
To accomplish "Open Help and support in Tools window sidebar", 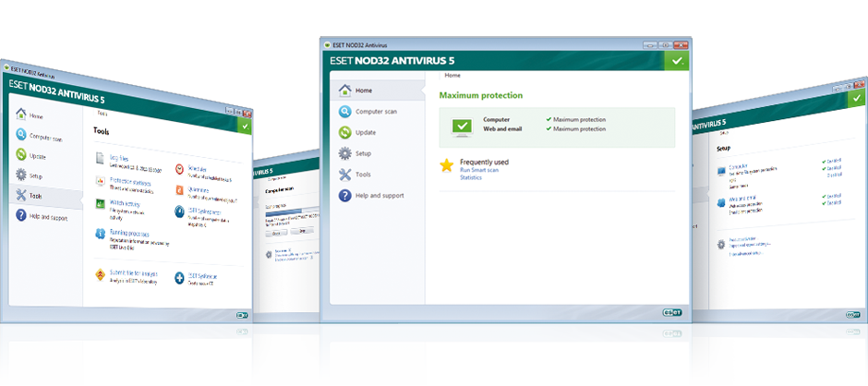I will click(49, 218).
